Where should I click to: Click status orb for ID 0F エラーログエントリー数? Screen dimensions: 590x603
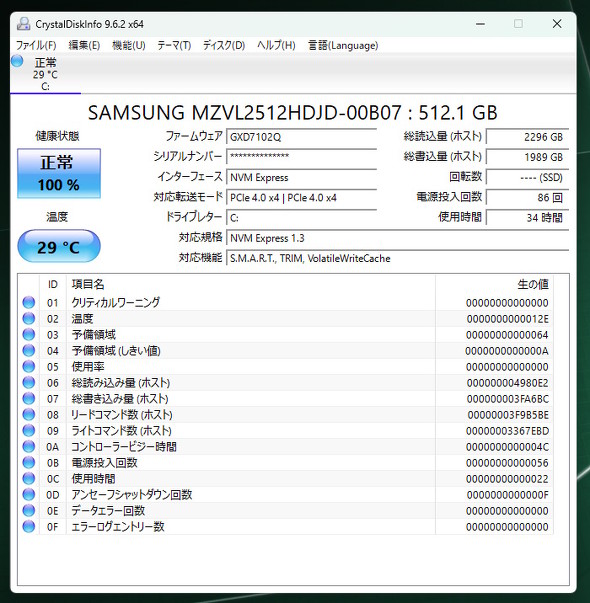pyautogui.click(x=28, y=526)
